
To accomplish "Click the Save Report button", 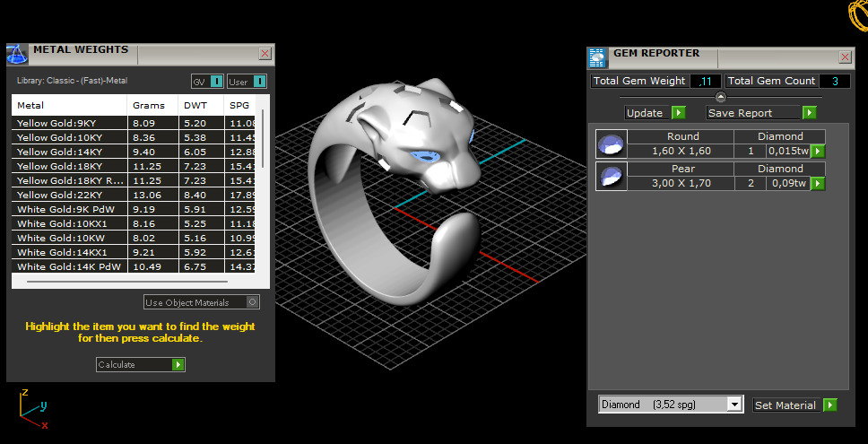I will (x=754, y=113).
